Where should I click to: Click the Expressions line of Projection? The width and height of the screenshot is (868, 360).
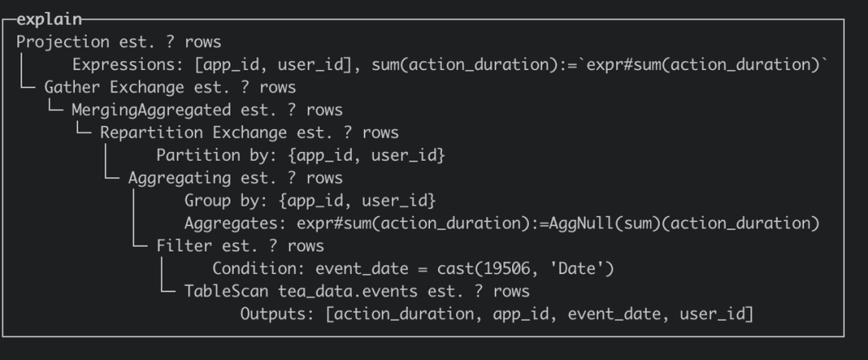pos(451,65)
